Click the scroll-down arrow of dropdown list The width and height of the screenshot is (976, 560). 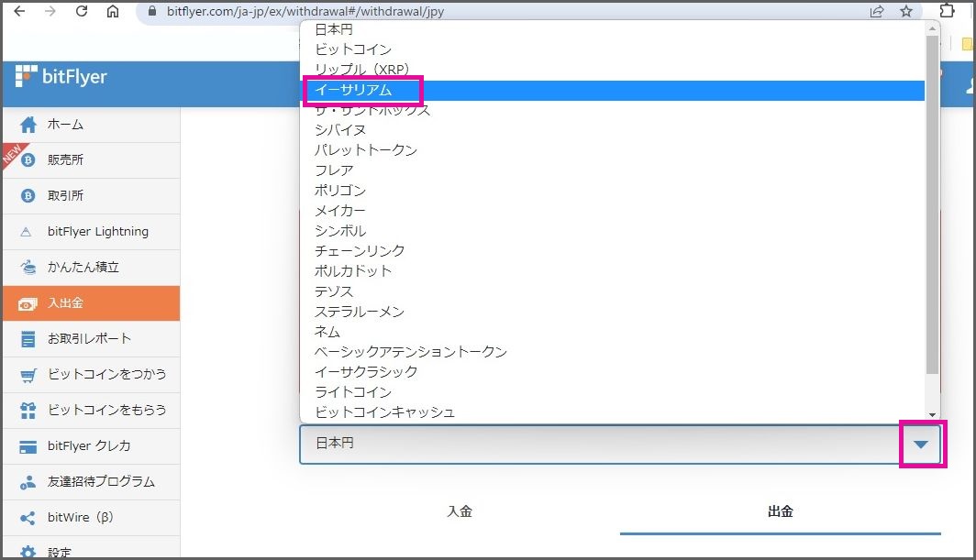click(x=932, y=415)
